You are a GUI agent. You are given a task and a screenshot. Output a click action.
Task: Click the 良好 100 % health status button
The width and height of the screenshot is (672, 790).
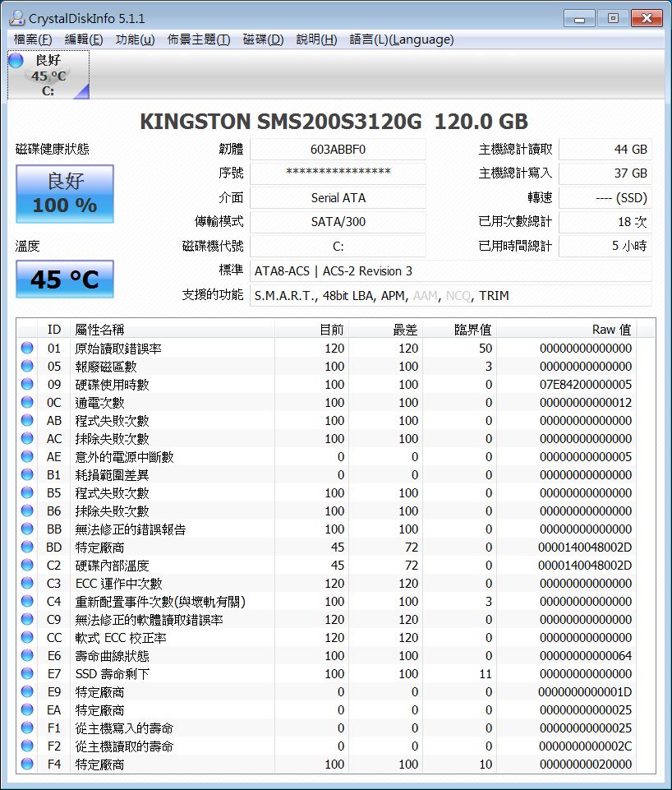[x=65, y=194]
